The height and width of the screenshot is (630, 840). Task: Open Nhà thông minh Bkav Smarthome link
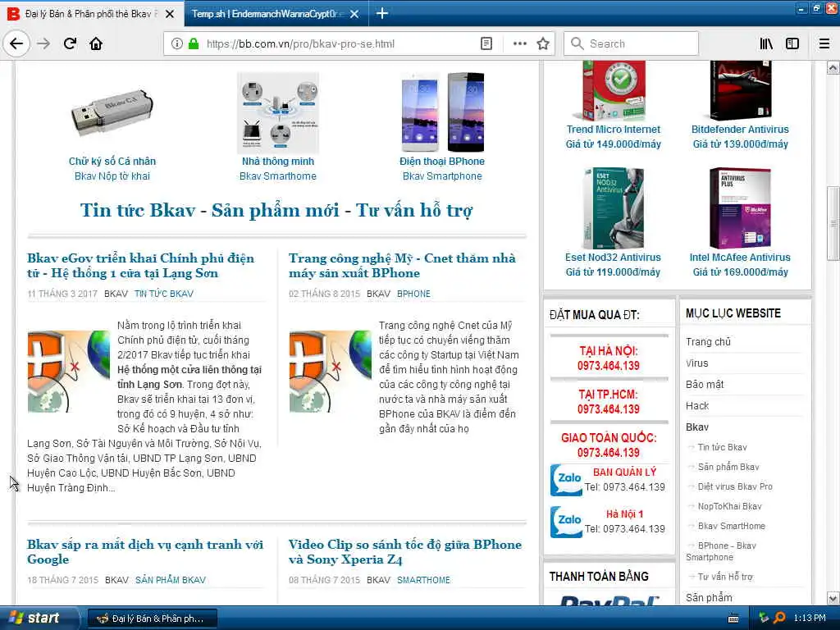(278, 169)
